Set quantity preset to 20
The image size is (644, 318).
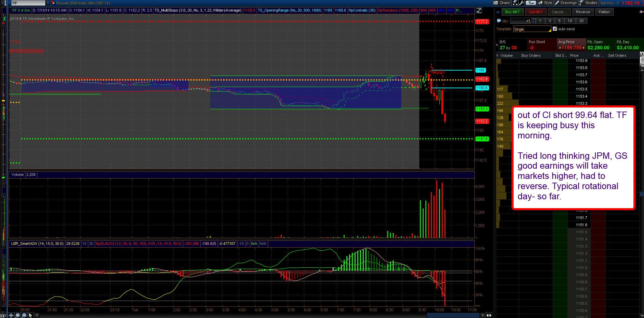coord(581,21)
